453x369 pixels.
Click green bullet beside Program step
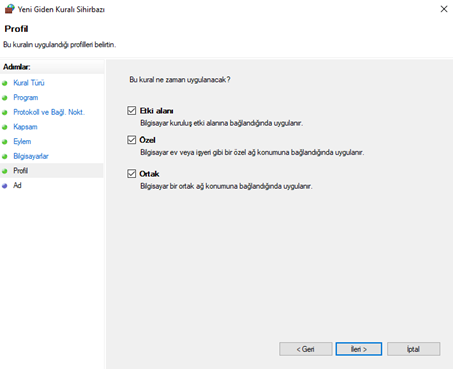pos(5,98)
